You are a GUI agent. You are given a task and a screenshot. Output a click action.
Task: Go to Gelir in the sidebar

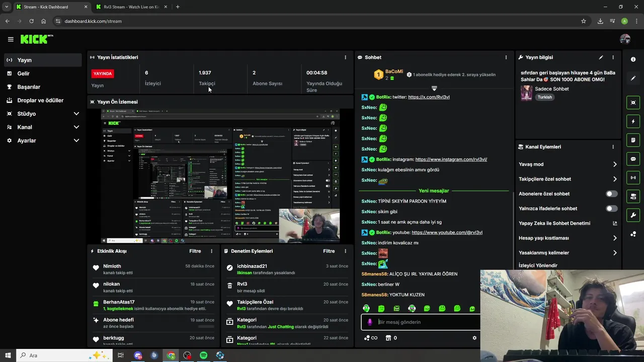coord(43,73)
